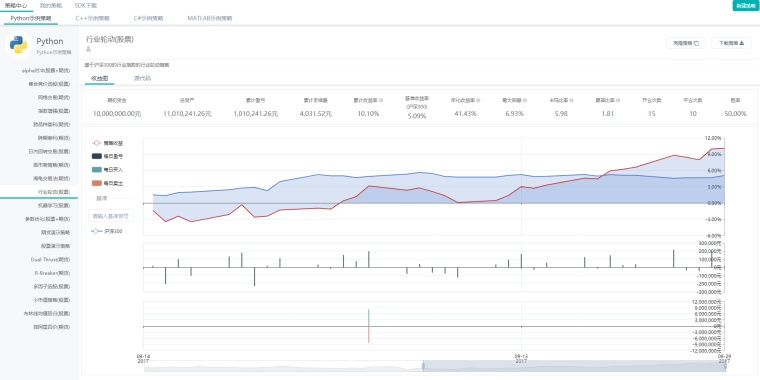Open 跨期套利(期货) strategy
Image resolution: width=760 pixels, height=380 pixels.
tap(54, 138)
